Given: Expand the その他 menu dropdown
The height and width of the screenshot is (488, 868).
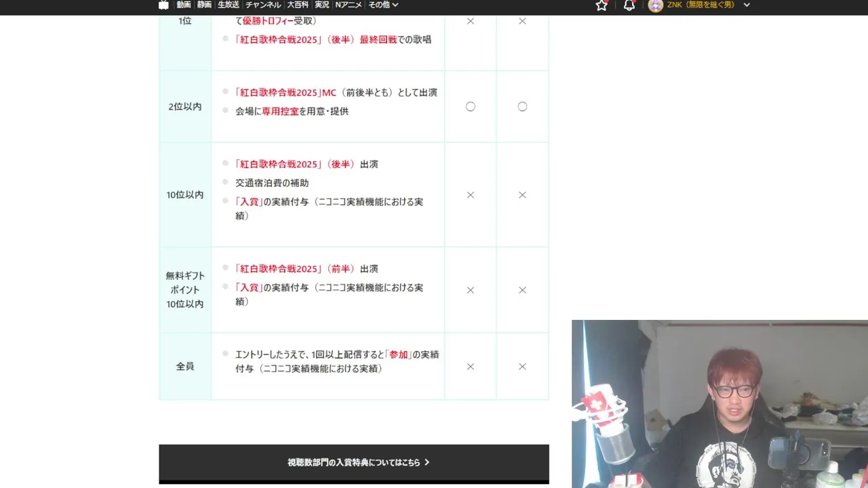Looking at the screenshot, I should pyautogui.click(x=383, y=5).
